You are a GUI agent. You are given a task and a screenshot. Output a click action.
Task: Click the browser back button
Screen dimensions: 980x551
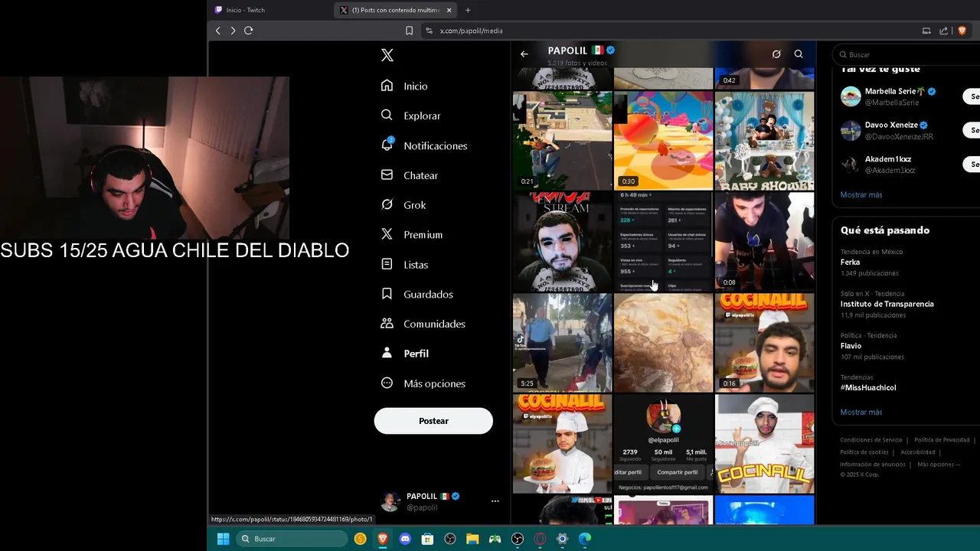point(218,31)
